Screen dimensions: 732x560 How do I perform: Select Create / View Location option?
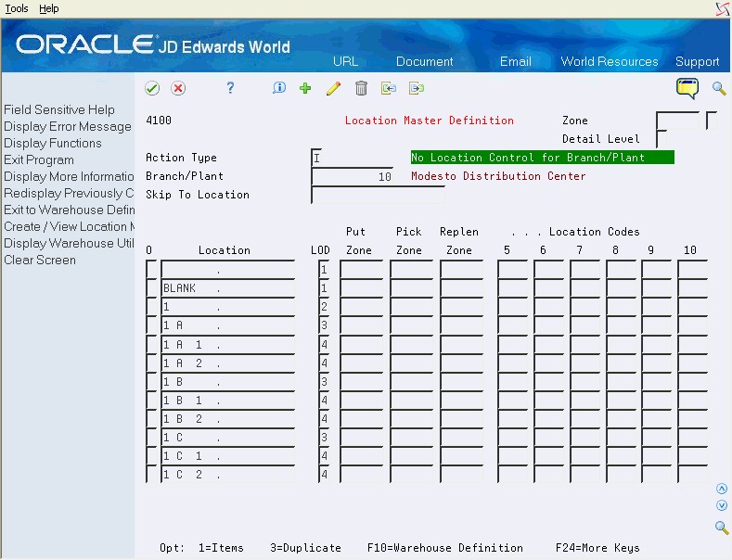point(69,227)
